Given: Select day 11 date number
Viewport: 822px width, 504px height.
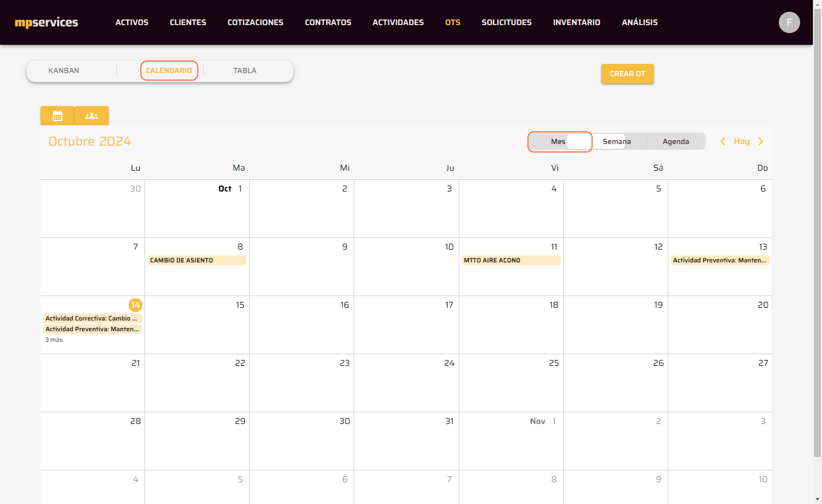Looking at the screenshot, I should click(554, 247).
